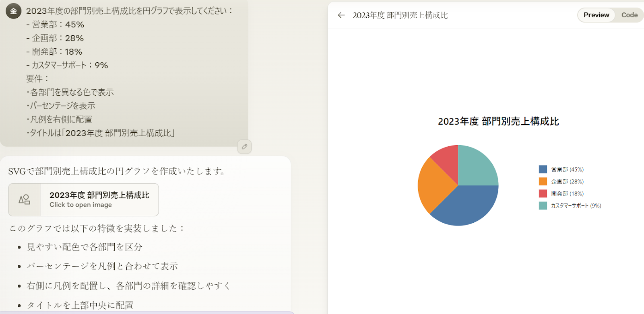This screenshot has width=644, height=314.
Task: Click the 'Click to open image' text
Action: (x=80, y=205)
